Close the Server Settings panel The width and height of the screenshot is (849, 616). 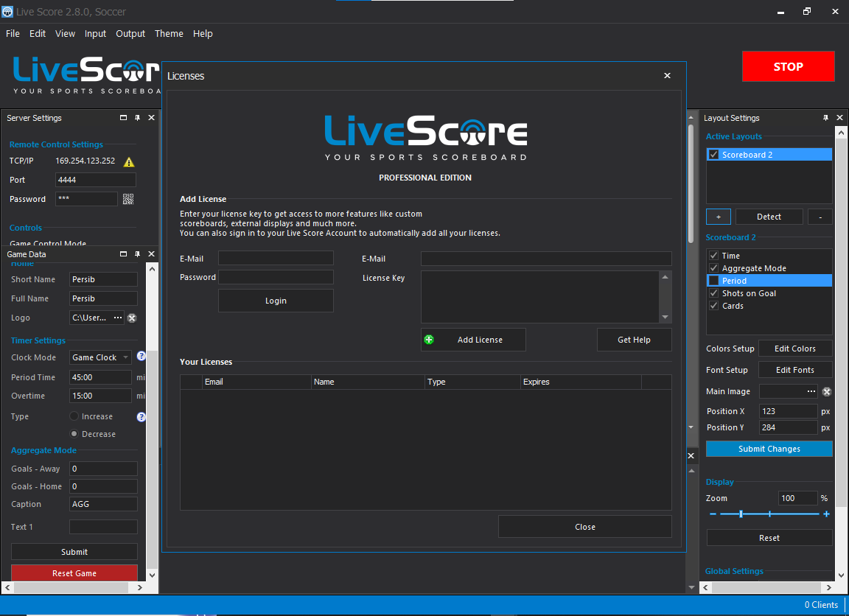[x=152, y=118]
